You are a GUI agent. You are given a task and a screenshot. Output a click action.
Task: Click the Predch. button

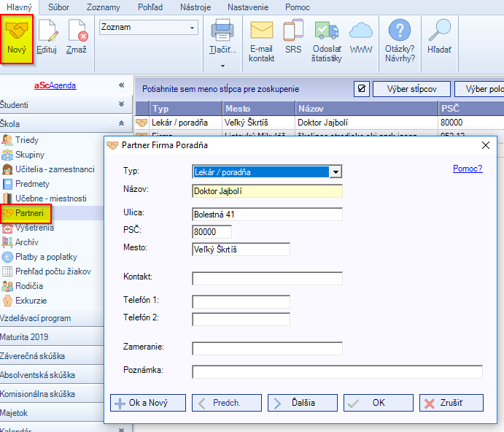click(227, 403)
